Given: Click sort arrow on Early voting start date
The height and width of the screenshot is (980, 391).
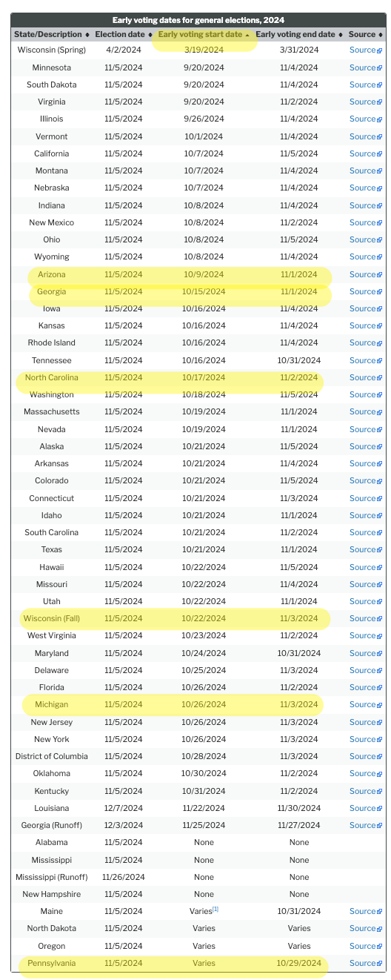Looking at the screenshot, I should [x=247, y=35].
